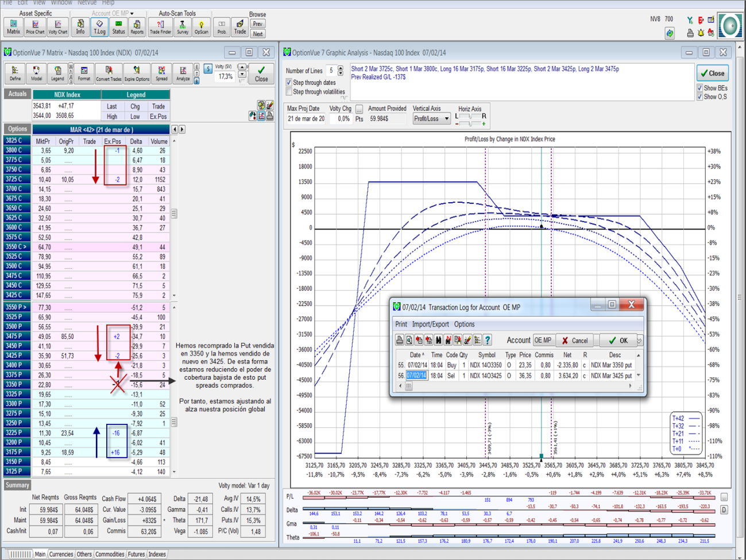Open the Price Chart tool
This screenshot has width=746, height=560.
[x=35, y=26]
